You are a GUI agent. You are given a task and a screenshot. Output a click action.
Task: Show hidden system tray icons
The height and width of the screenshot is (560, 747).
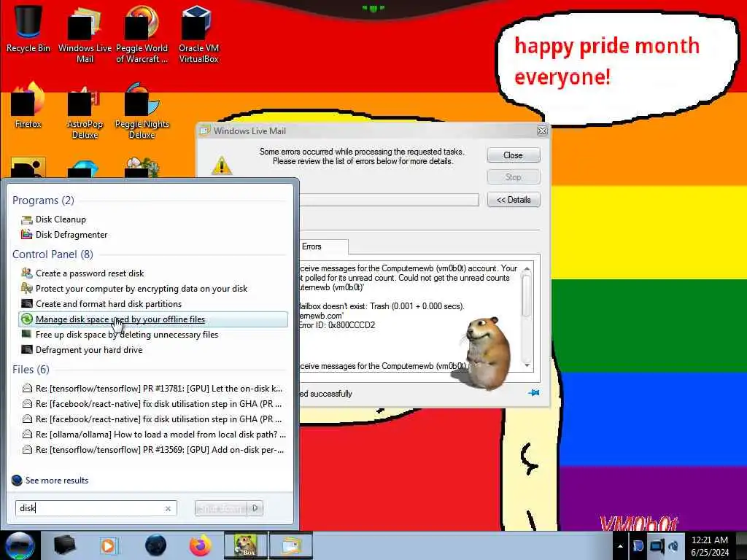tap(620, 546)
